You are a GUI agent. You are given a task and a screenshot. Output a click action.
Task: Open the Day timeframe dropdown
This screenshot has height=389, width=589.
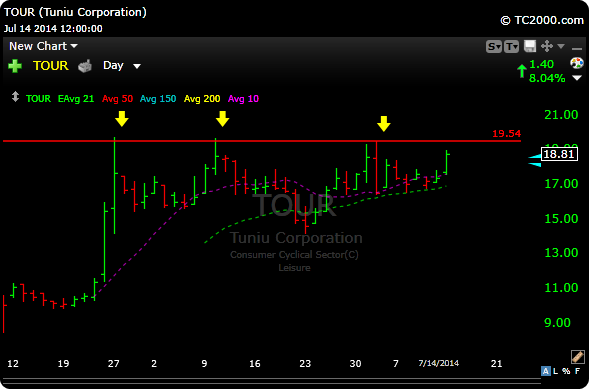click(x=122, y=66)
